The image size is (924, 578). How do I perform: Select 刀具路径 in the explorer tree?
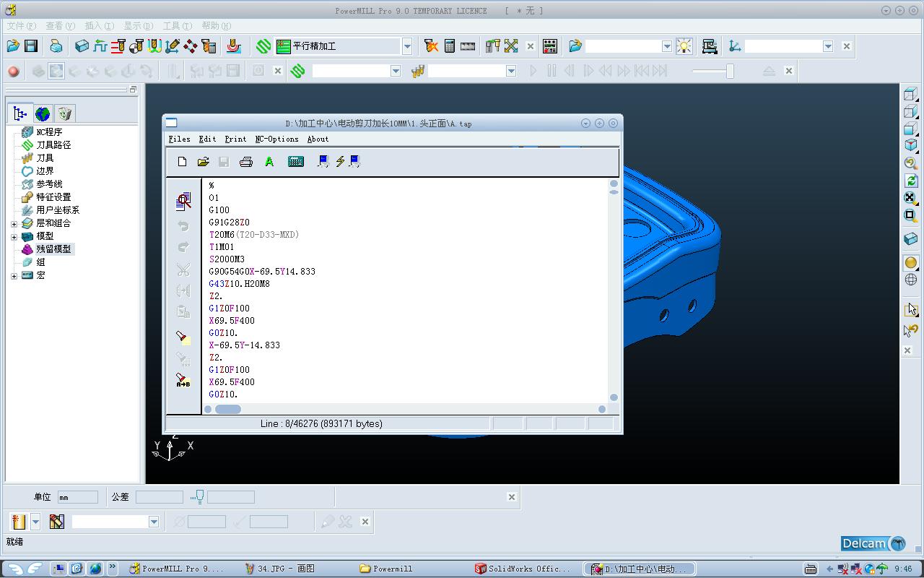point(53,145)
